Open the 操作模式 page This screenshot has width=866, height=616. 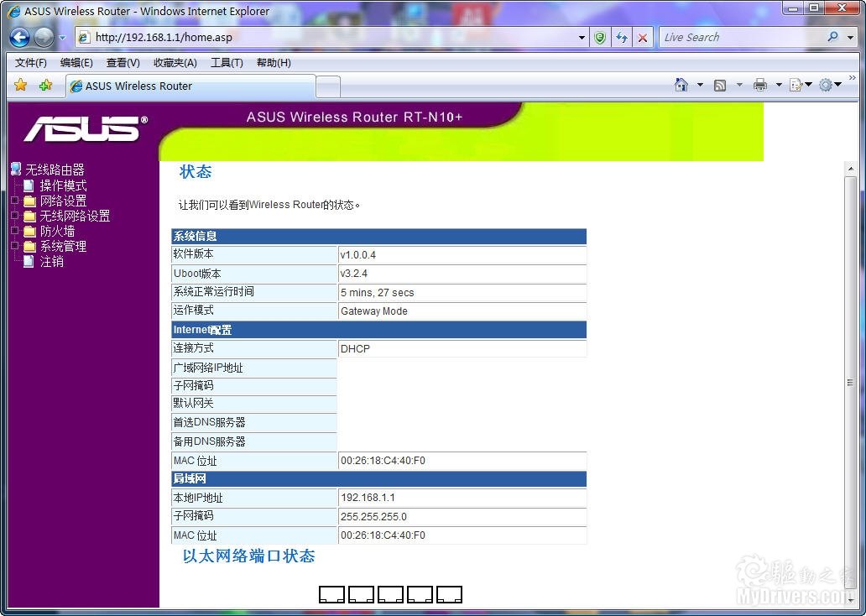(63, 185)
